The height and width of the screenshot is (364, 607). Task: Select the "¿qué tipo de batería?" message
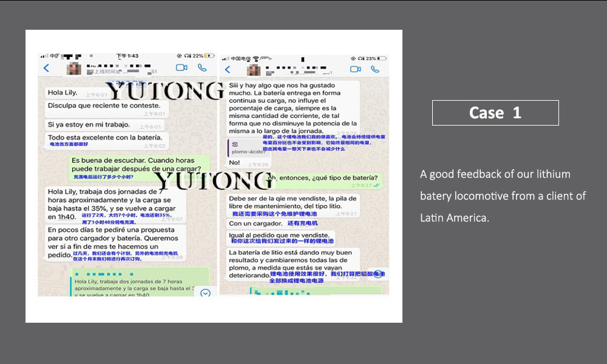click(324, 181)
